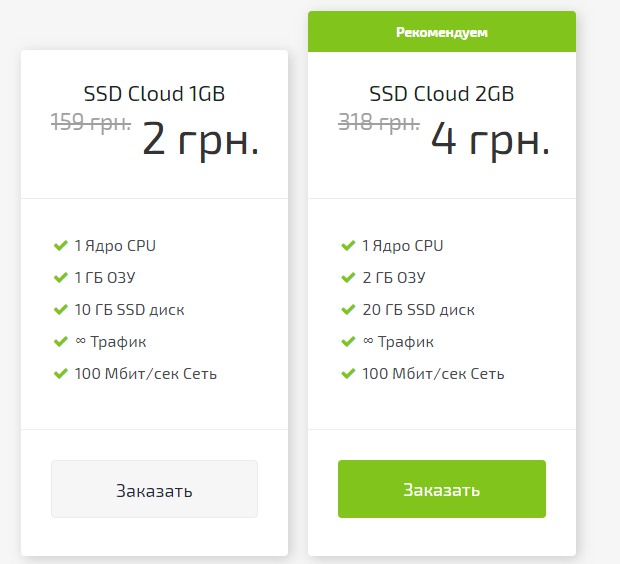Click the crossed-out 159 грн. old price
The width and height of the screenshot is (620, 564).
[x=91, y=123]
